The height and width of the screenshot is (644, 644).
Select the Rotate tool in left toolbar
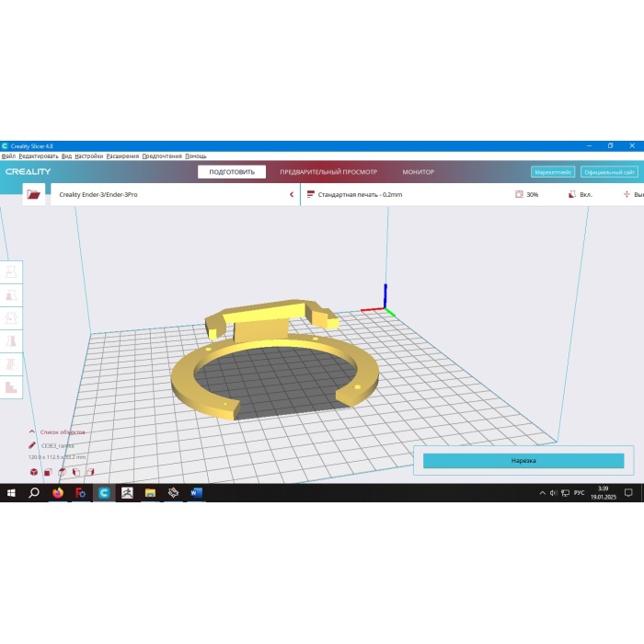tap(11, 318)
